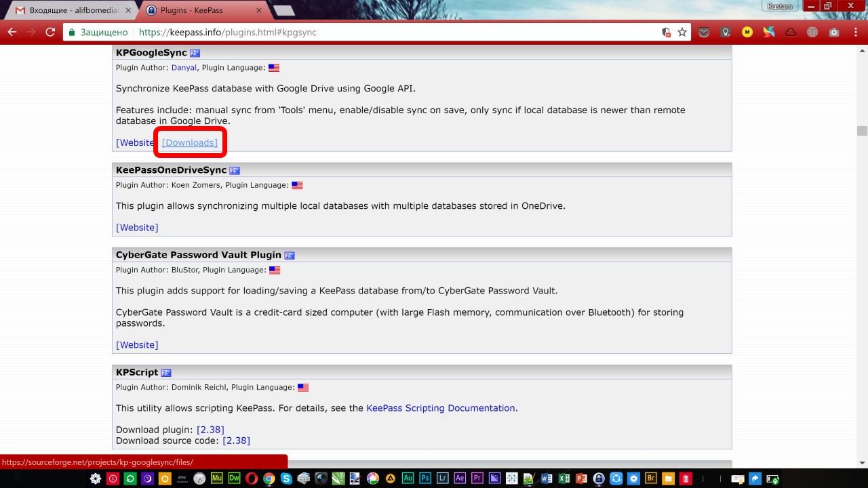The width and height of the screenshot is (868, 488).
Task: Open CyberGate Password Vault Website link
Action: 137,345
